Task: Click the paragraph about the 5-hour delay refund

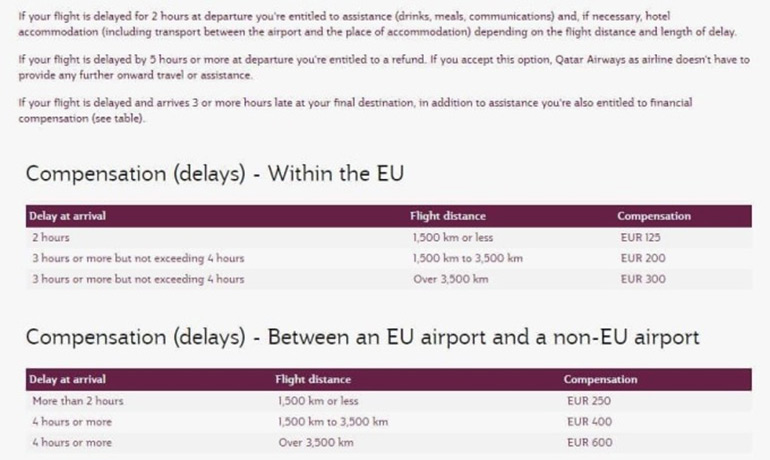Action: point(380,67)
